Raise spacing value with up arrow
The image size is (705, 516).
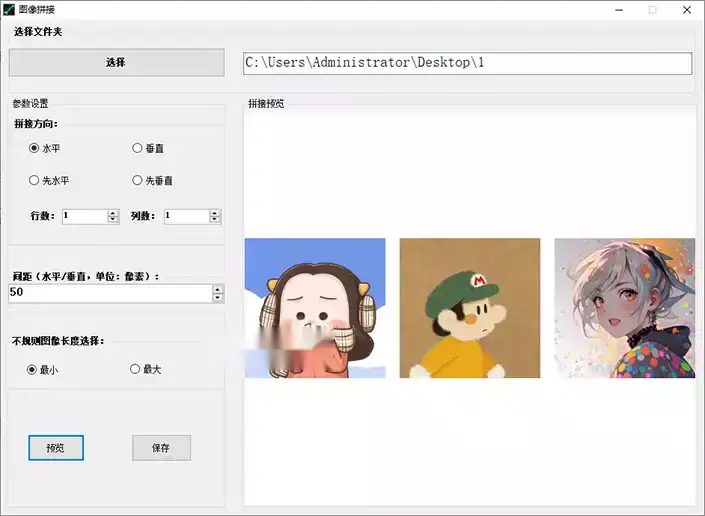point(218,289)
